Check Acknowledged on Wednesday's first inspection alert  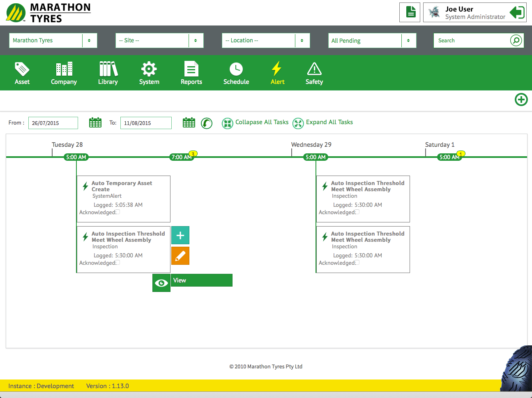[x=357, y=212]
